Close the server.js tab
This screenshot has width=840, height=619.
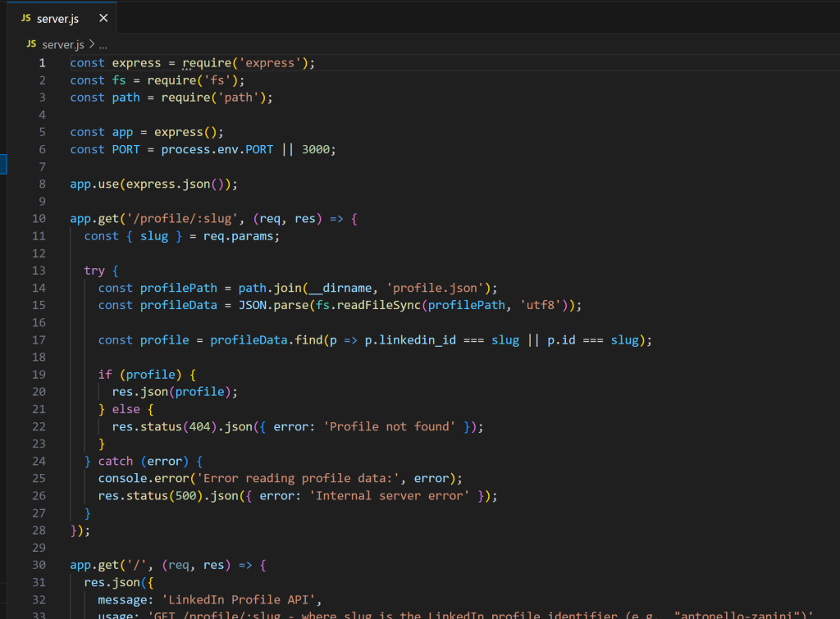[x=103, y=17]
